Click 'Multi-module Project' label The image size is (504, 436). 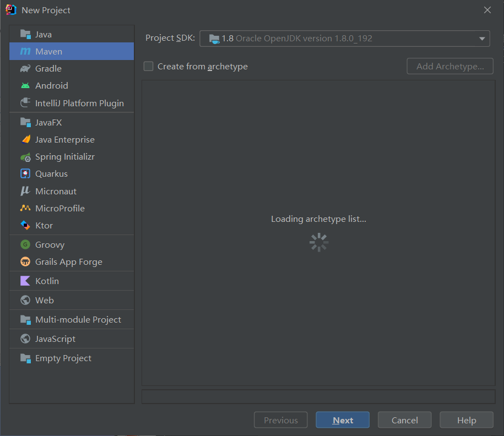pos(78,320)
